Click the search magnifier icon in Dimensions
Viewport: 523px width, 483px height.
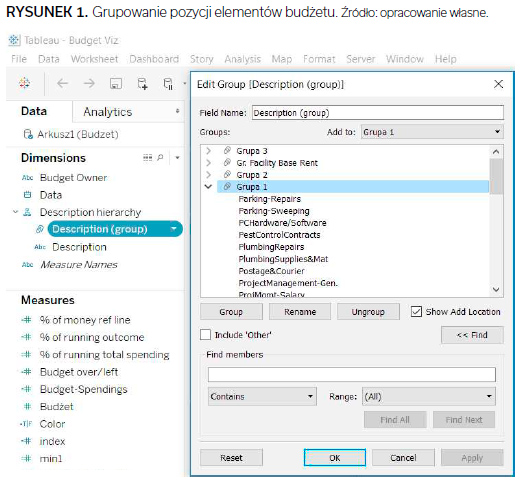pyautogui.click(x=160, y=157)
